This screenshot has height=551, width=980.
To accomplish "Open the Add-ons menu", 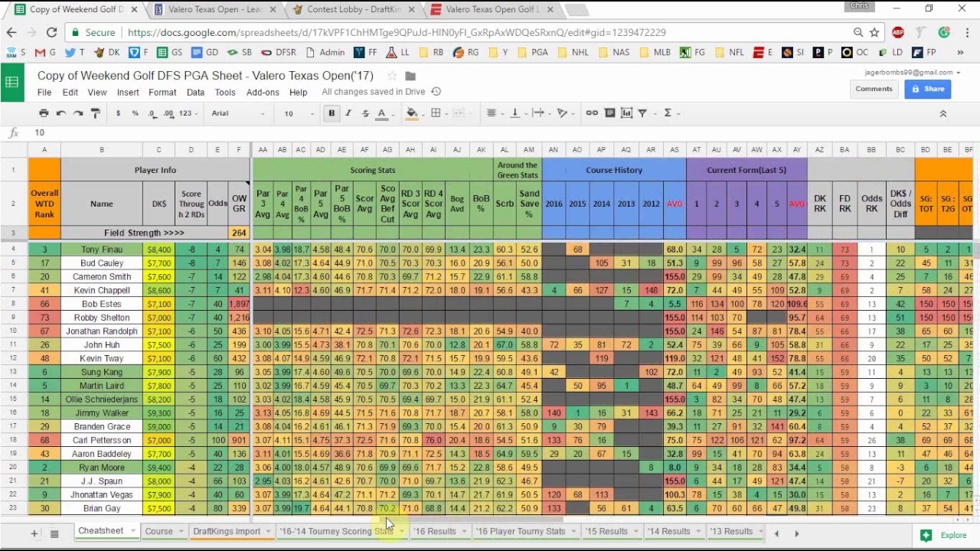I will (x=263, y=93).
